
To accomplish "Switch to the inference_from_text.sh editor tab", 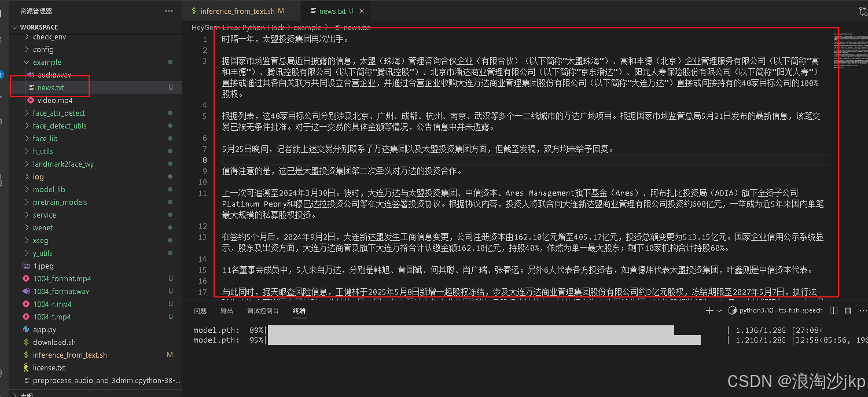I will [242, 11].
